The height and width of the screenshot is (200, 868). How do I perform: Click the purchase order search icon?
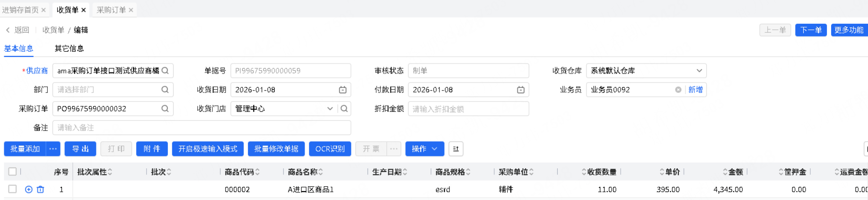(165, 109)
